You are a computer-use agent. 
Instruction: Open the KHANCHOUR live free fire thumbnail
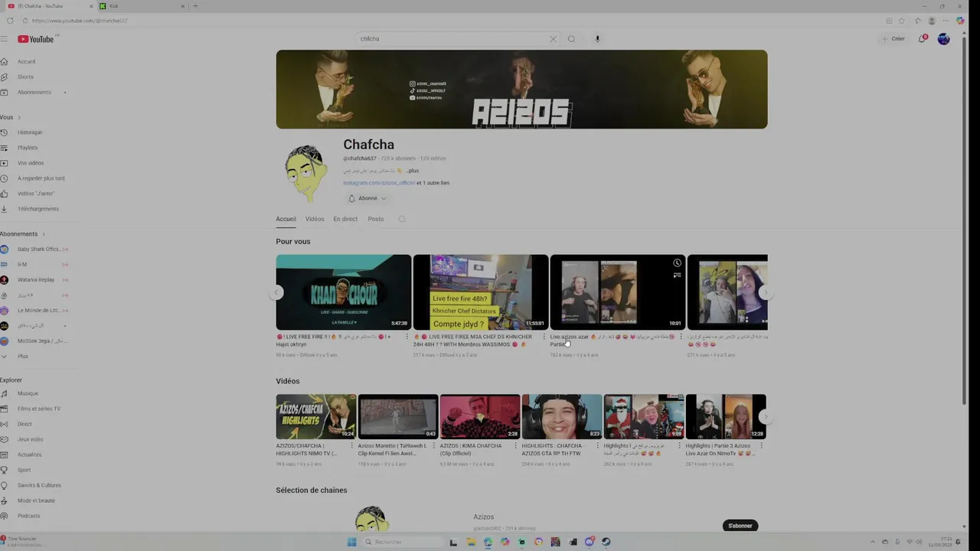pos(344,292)
